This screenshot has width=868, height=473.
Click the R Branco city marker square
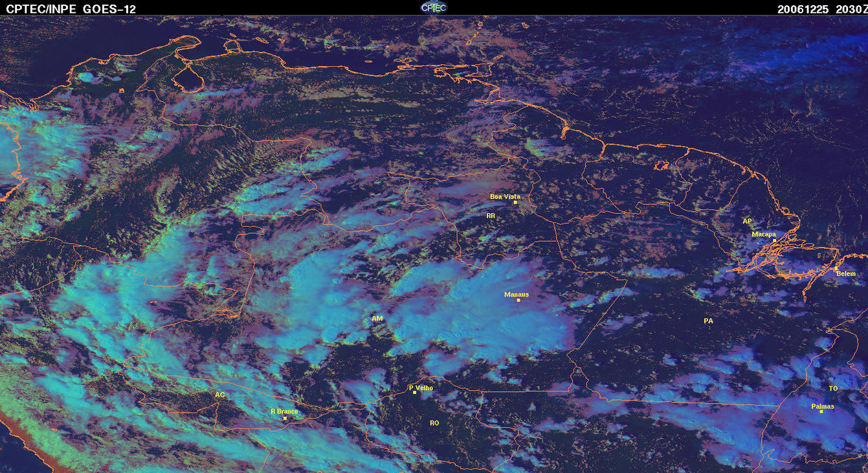(285, 418)
